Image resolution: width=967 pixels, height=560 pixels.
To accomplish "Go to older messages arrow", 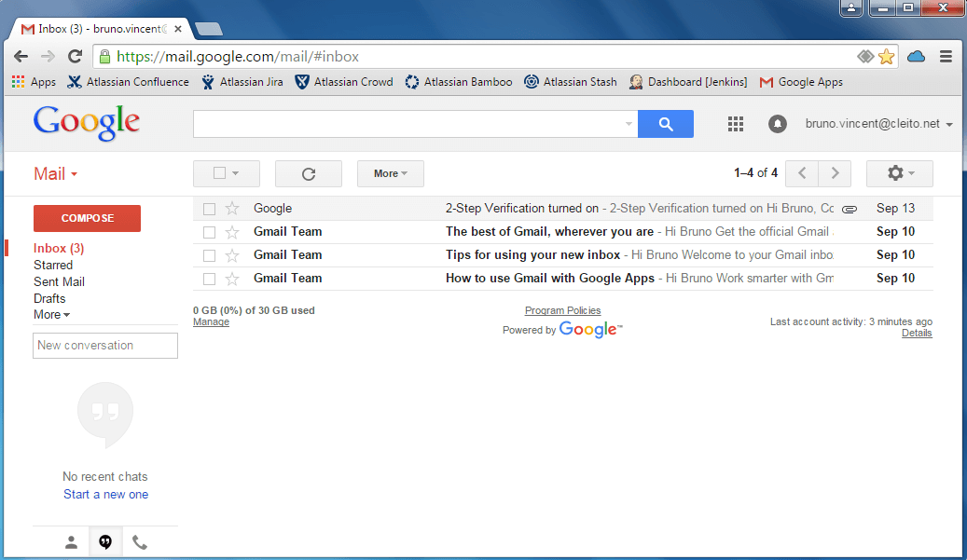I will point(835,173).
